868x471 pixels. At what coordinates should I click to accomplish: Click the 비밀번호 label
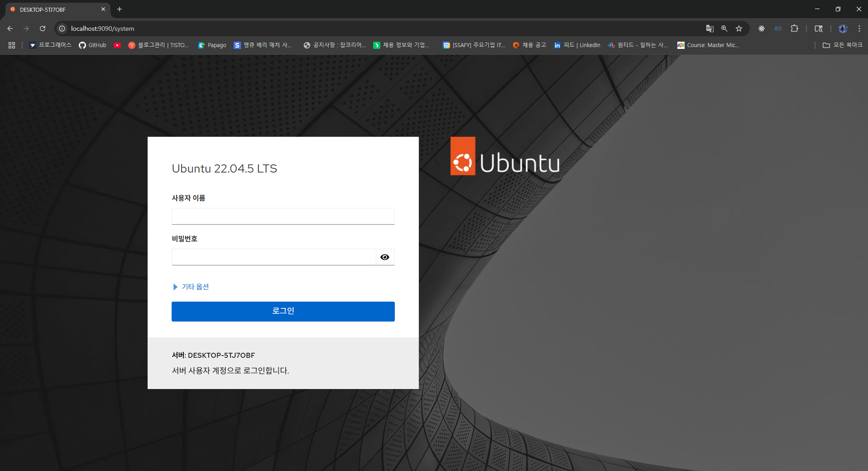(x=184, y=239)
